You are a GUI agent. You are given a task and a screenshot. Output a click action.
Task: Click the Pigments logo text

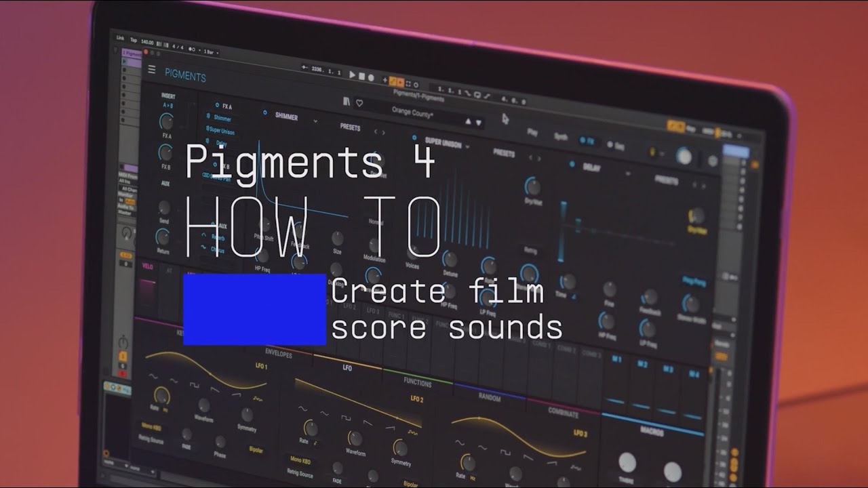tap(185, 77)
